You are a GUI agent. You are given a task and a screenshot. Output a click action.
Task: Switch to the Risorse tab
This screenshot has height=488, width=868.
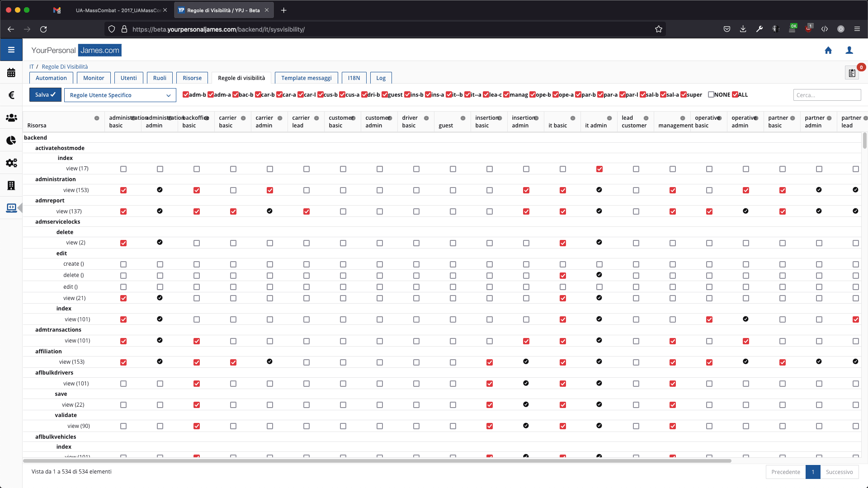click(192, 78)
